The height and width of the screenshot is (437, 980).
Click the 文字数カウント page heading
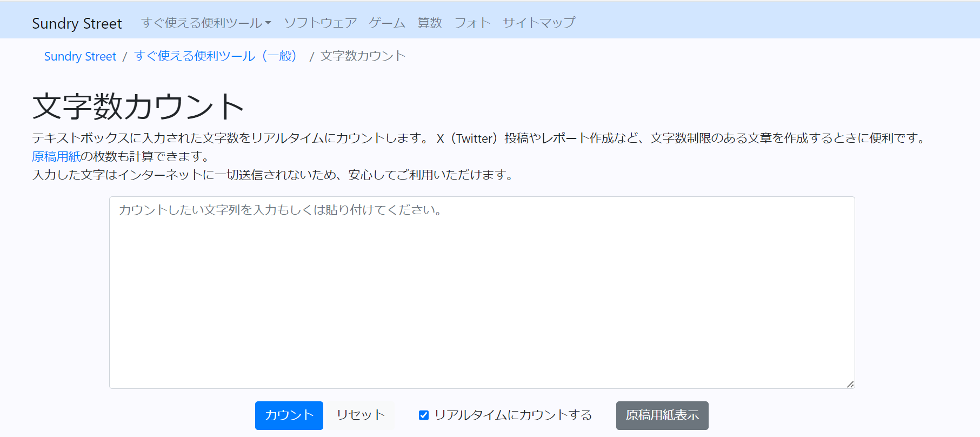(138, 106)
